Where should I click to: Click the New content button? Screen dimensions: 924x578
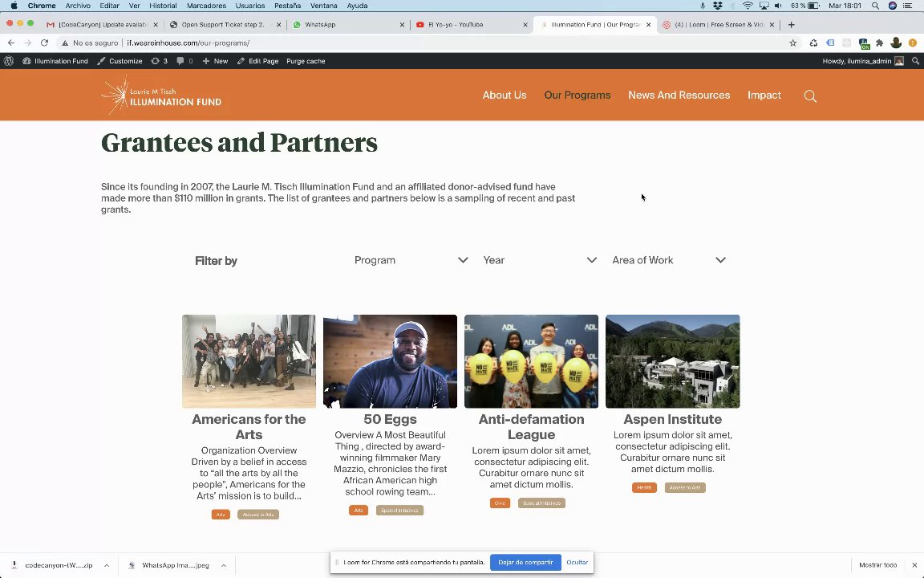coord(215,61)
